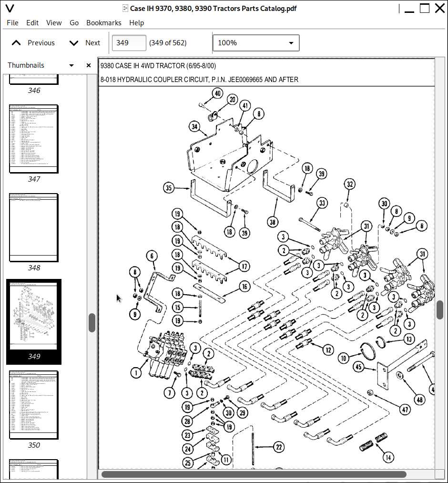The height and width of the screenshot is (483, 448).
Task: Click the '(349 of 562)' page count label
Action: pos(168,43)
